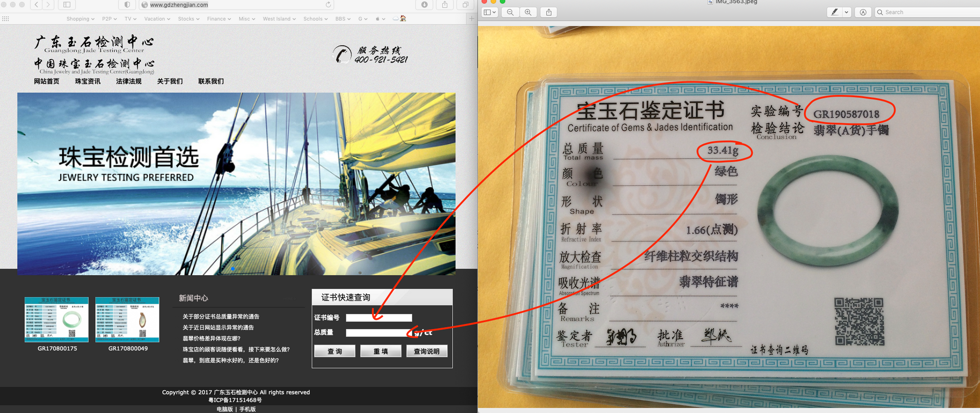980x413 pixels.
Task: Reload the gdzhengjian.com page
Action: coord(328,5)
